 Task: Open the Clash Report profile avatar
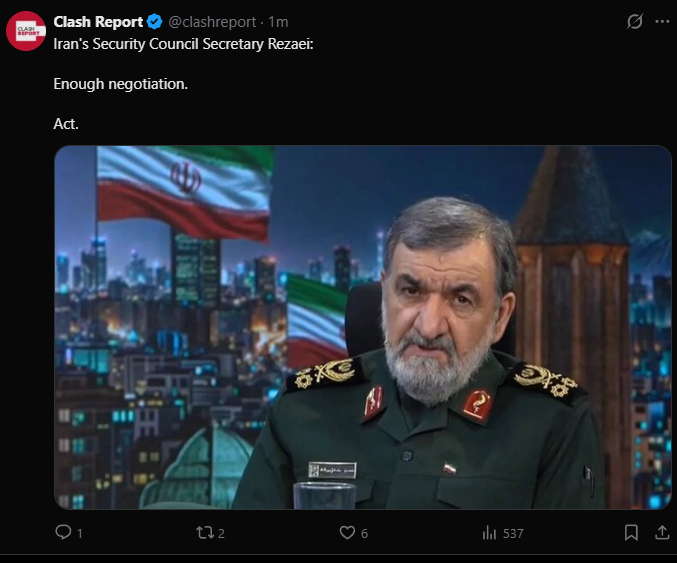(x=25, y=31)
